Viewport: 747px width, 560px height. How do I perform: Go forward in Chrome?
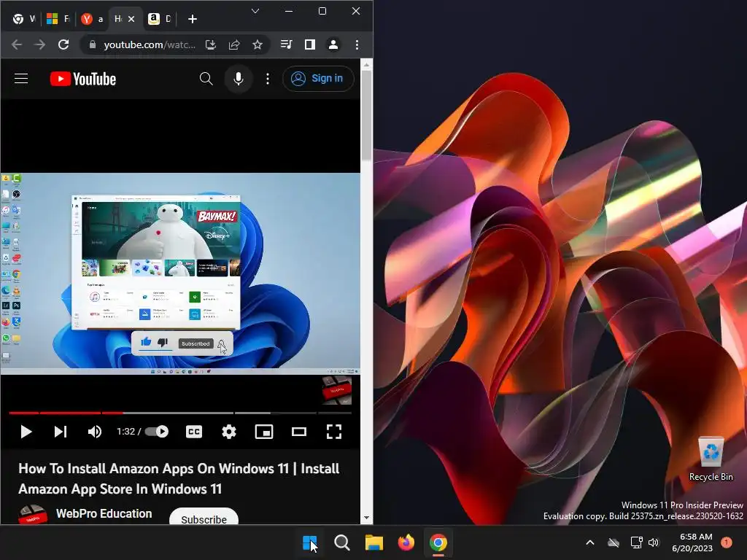tap(40, 44)
